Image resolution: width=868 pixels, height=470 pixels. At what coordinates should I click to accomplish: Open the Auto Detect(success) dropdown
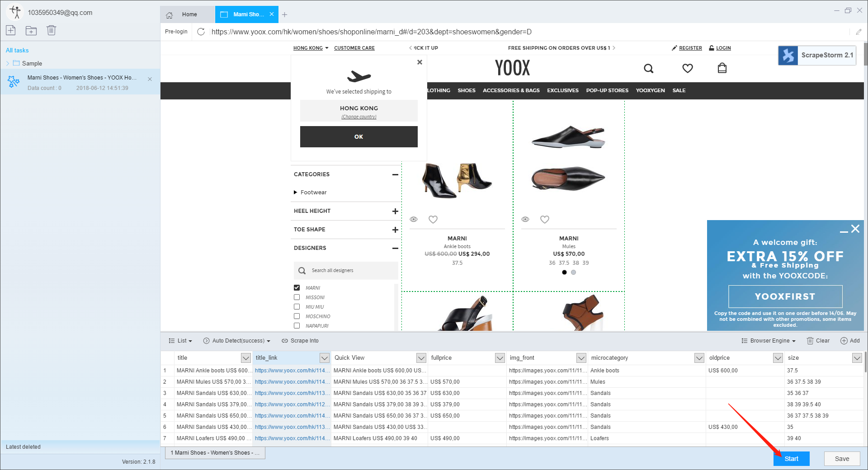coord(237,341)
